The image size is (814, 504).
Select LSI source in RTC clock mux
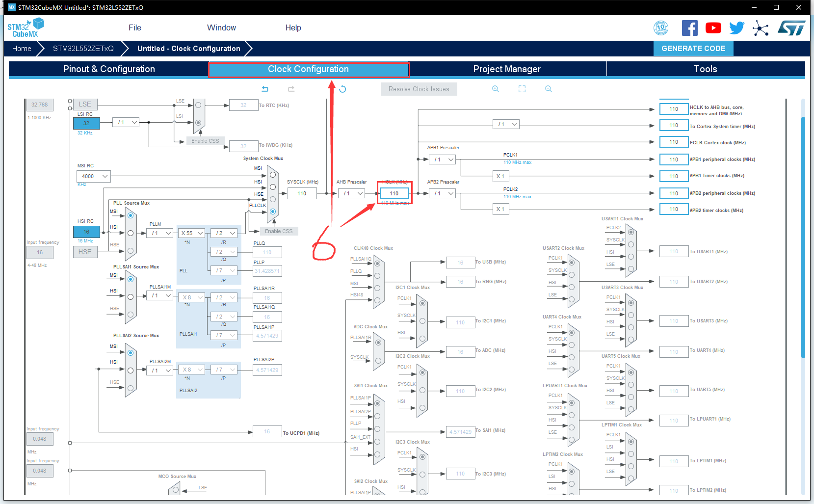pyautogui.click(x=198, y=123)
